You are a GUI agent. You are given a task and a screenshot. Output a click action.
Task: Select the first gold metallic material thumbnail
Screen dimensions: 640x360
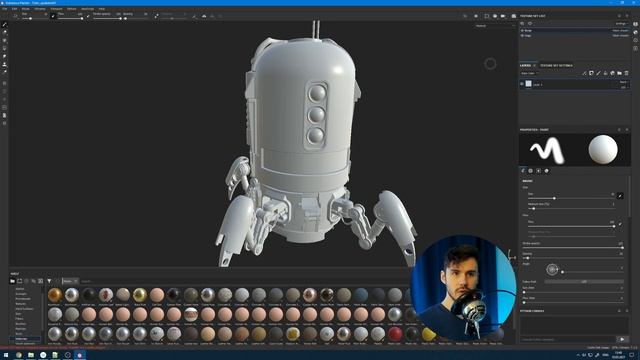(55, 295)
